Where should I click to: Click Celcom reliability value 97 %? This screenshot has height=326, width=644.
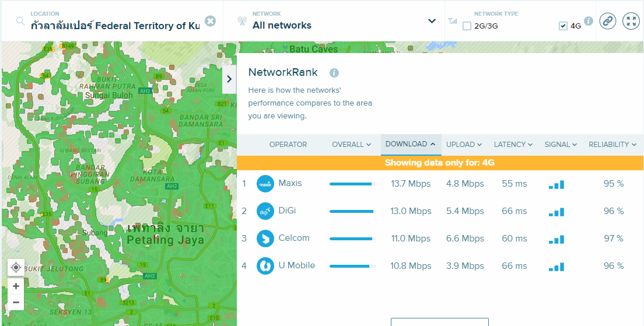pos(614,239)
